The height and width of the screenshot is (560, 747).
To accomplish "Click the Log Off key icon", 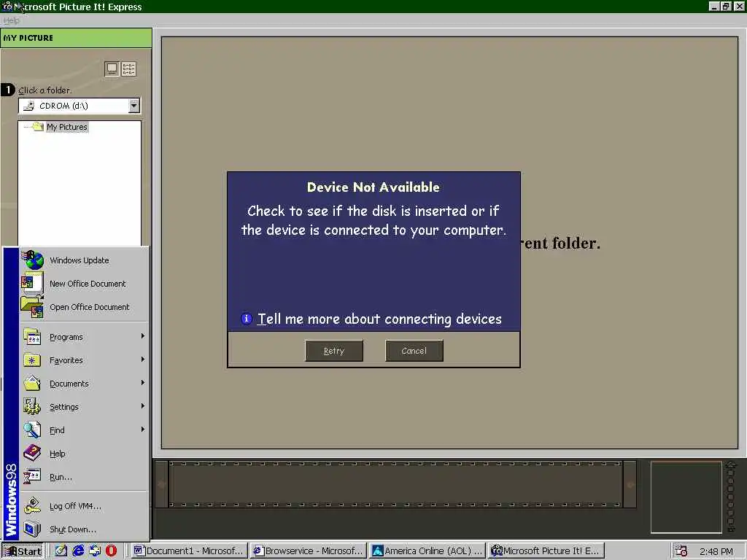I will click(x=32, y=506).
